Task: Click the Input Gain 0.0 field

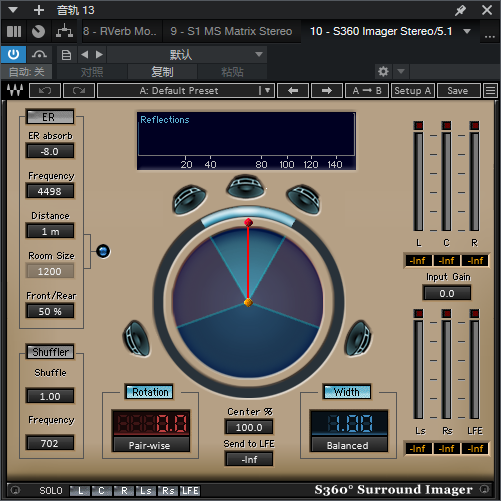Action: 447,293
